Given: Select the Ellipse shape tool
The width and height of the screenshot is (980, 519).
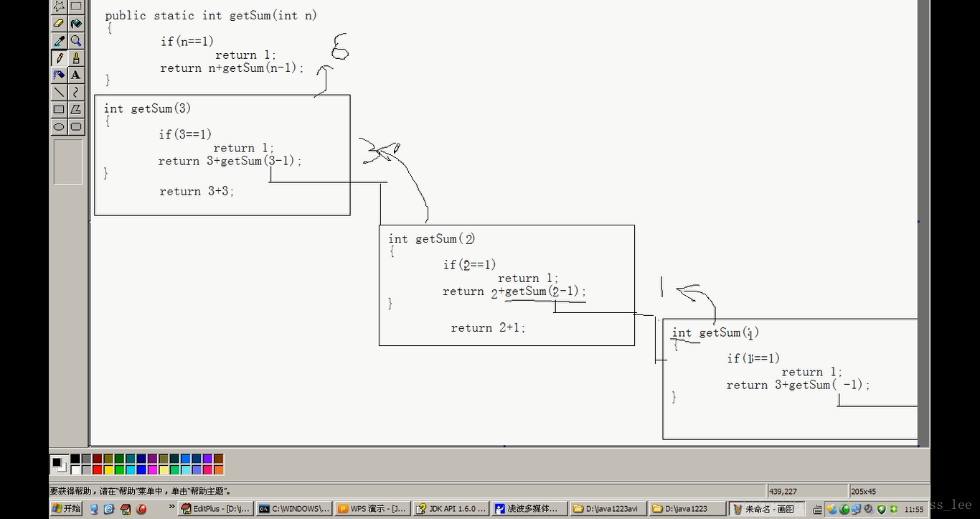Looking at the screenshot, I should [x=59, y=126].
